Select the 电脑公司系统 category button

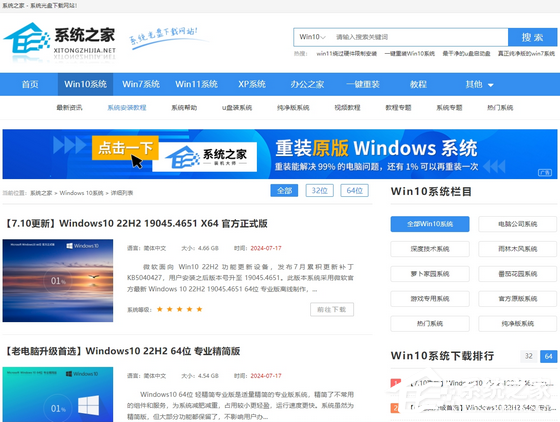pyautogui.click(x=518, y=224)
